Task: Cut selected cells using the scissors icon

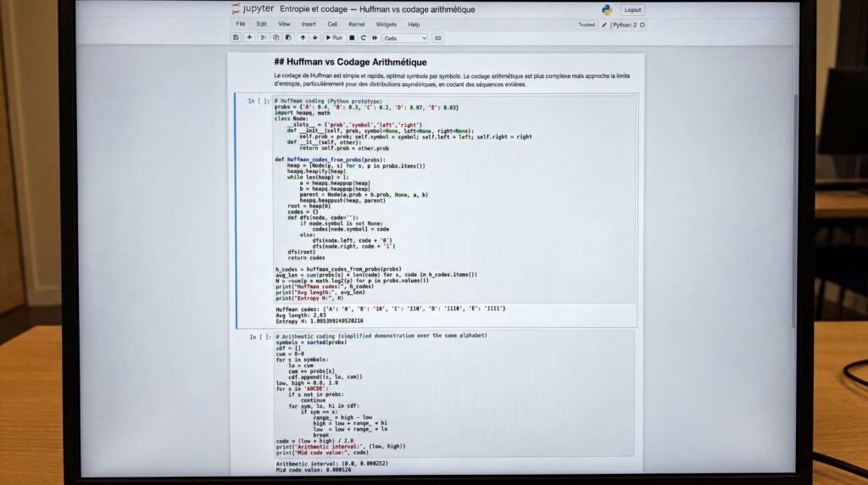Action: [264, 37]
